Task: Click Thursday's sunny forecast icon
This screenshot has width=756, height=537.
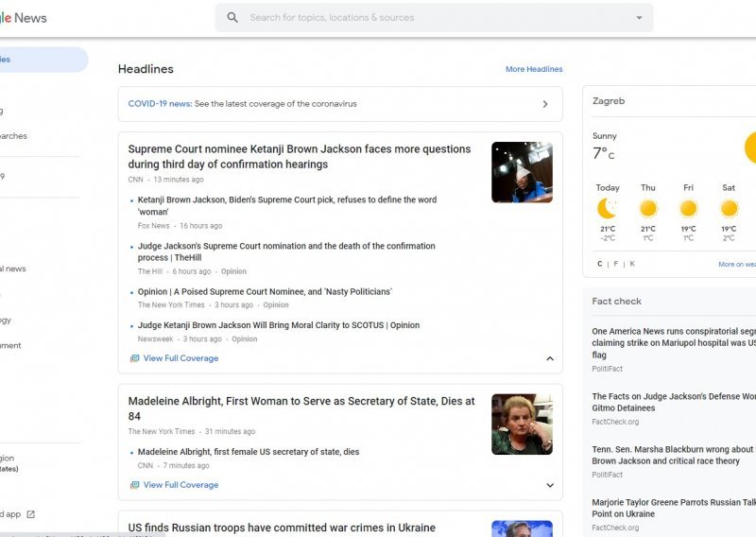Action: 648,208
